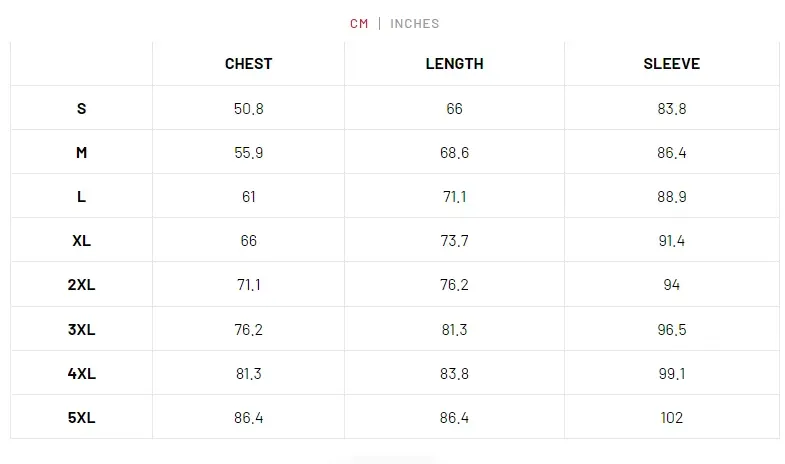Click chest value 50.8 for size S
785x464 pixels.
[x=248, y=109]
